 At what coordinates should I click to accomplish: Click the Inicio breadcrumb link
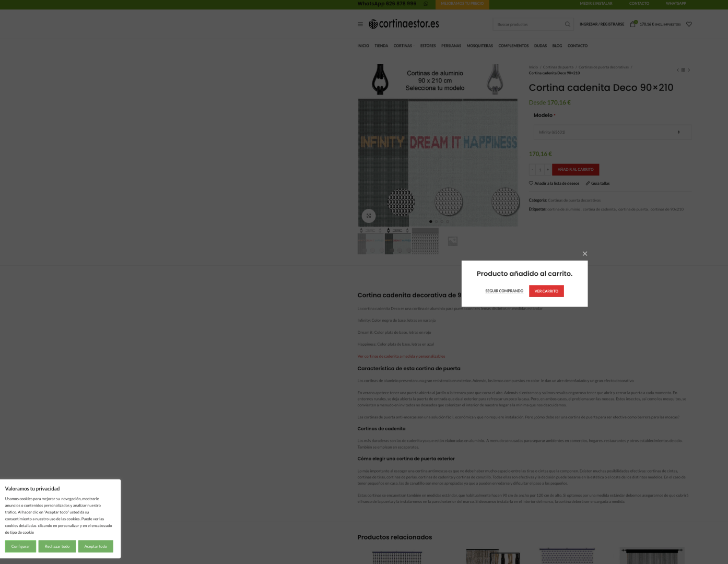coord(533,67)
